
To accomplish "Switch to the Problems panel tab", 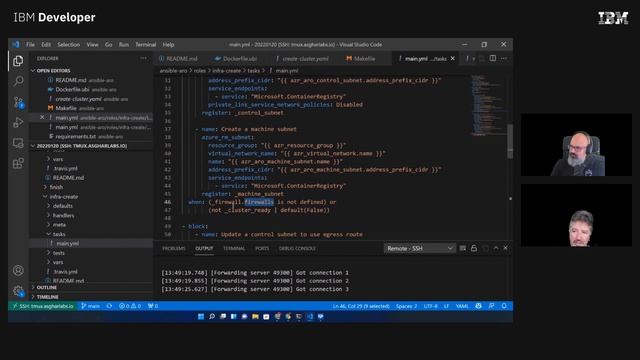I will click(x=174, y=248).
